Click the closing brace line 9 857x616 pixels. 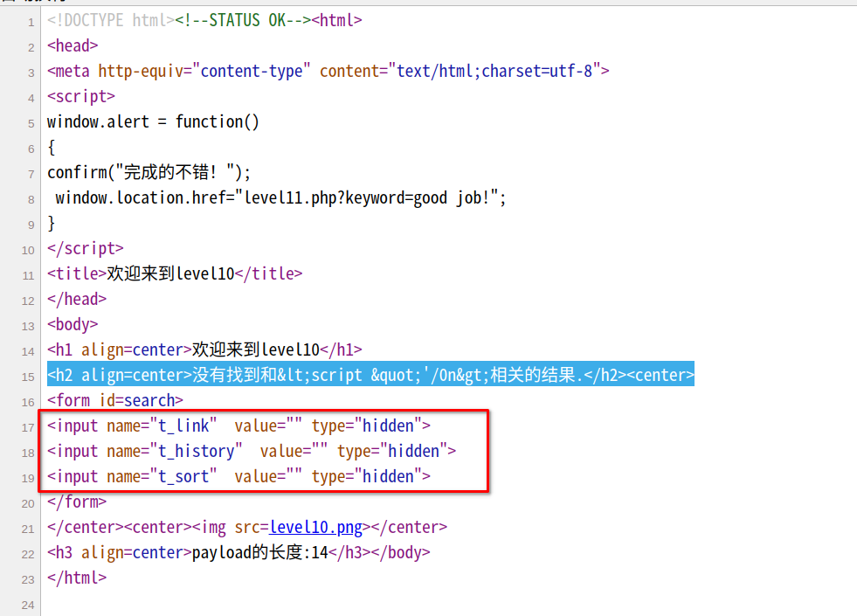pos(52,224)
